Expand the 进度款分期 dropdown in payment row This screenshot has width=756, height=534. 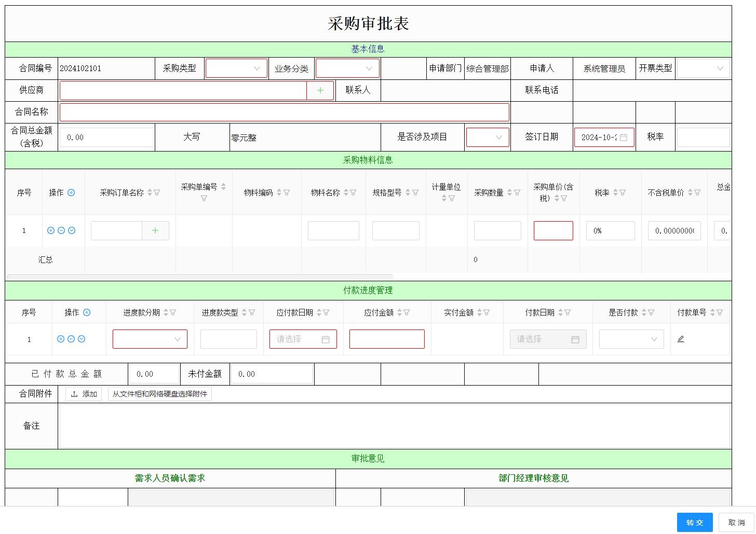point(150,339)
